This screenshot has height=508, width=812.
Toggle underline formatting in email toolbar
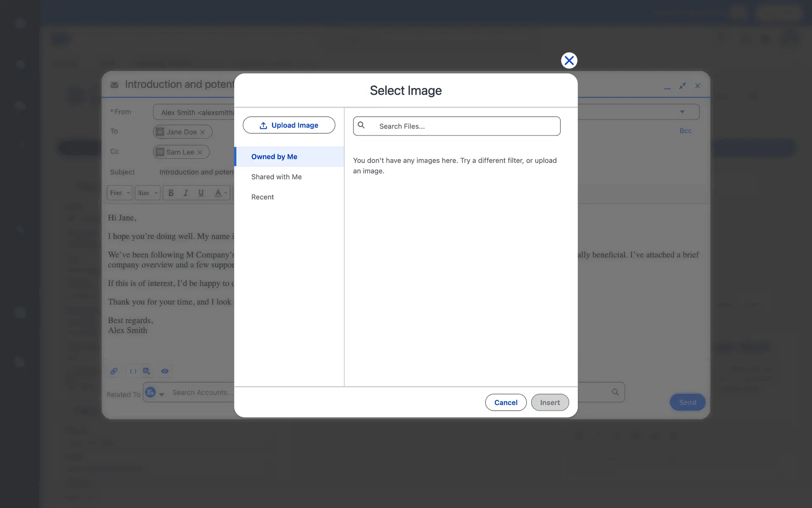click(x=201, y=193)
